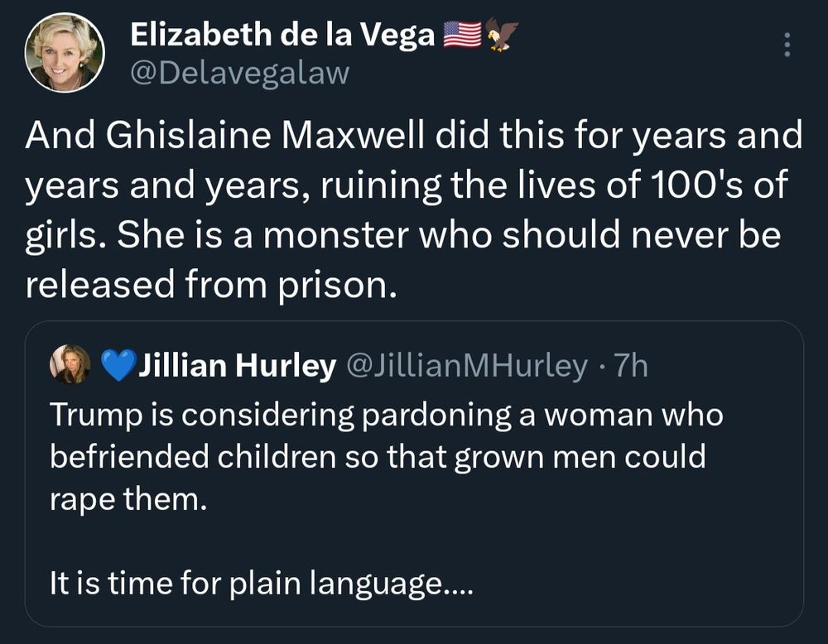Click the eagle emoji beside the name
The width and height of the screenshot is (828, 644).
pos(501,34)
